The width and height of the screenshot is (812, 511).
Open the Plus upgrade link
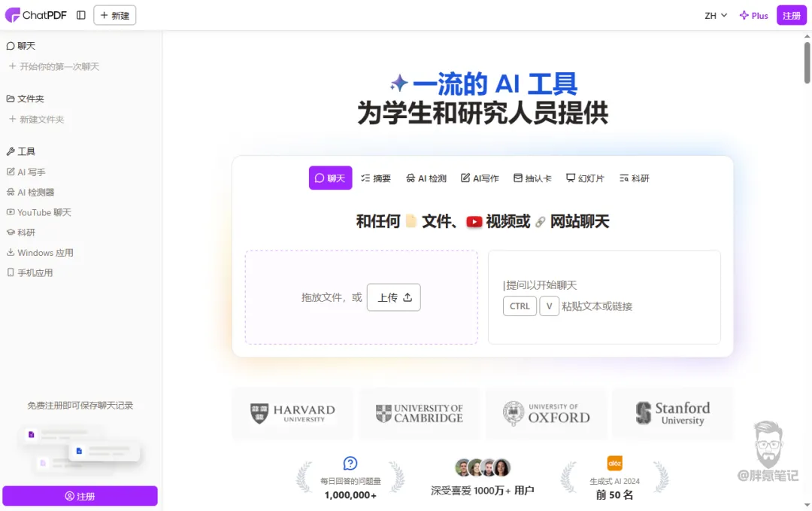[753, 16]
